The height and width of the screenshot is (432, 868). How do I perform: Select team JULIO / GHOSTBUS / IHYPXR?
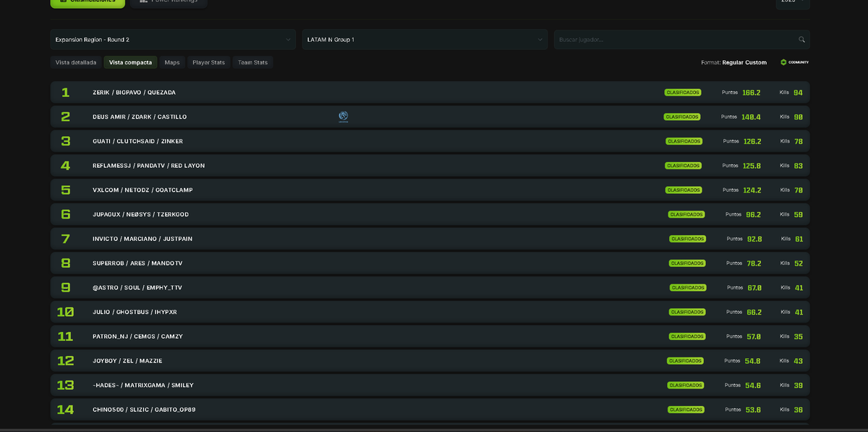tap(135, 312)
